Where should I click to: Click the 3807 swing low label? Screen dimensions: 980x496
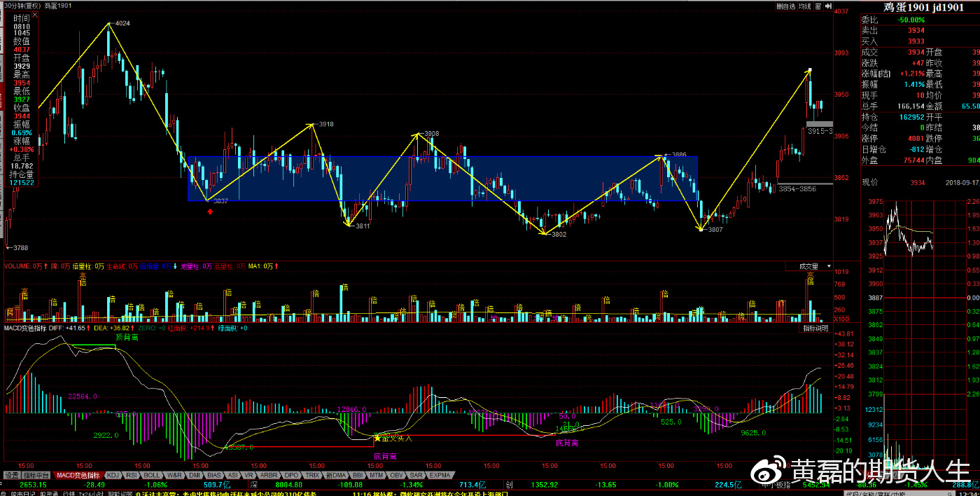click(715, 230)
